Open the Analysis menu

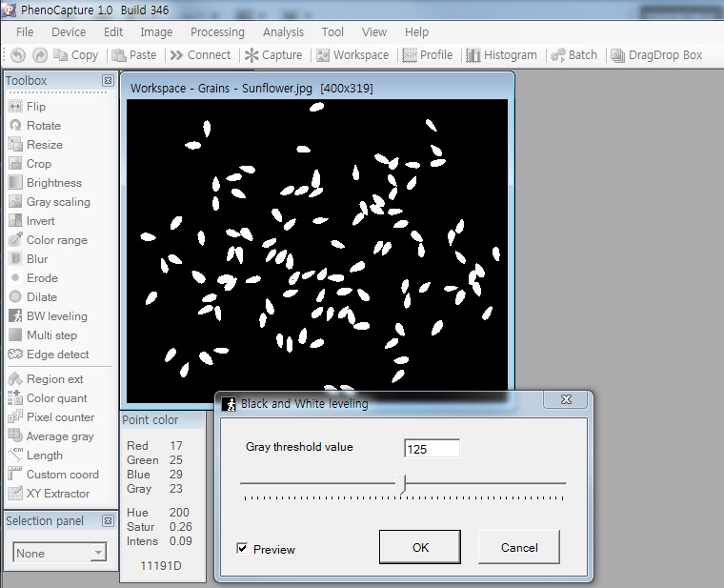[283, 31]
